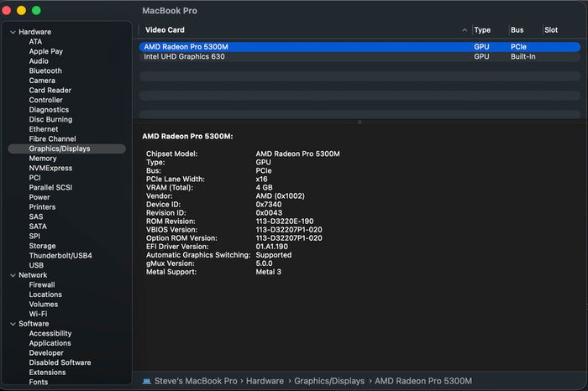Sort by Type column header

pos(482,30)
